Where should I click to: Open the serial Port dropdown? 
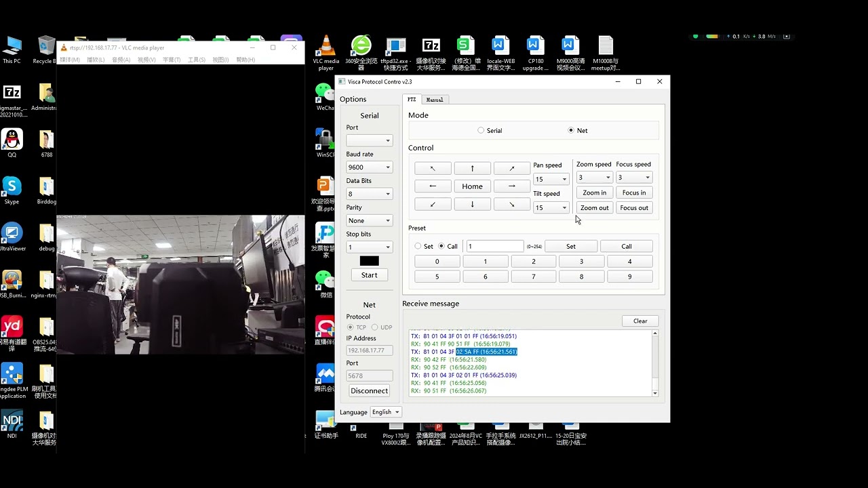[369, 140]
